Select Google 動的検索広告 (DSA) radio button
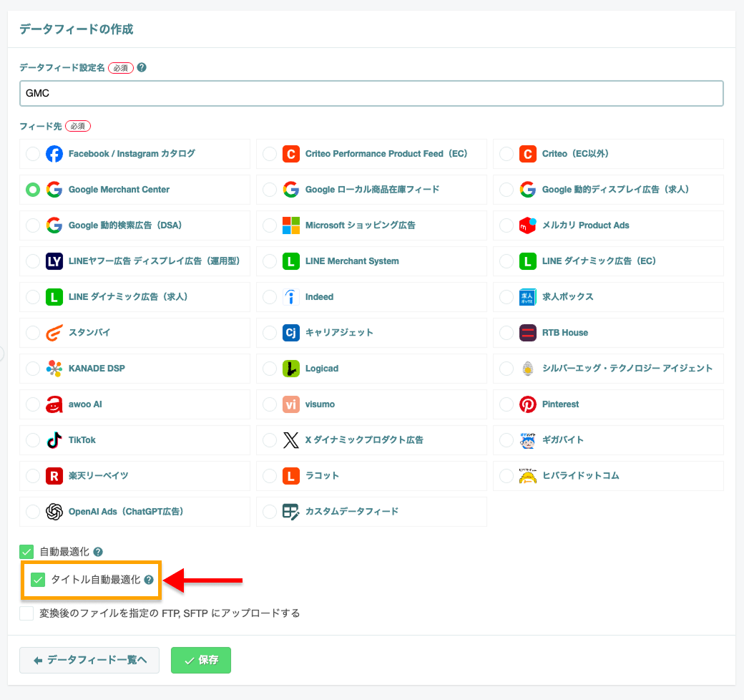 [33, 225]
